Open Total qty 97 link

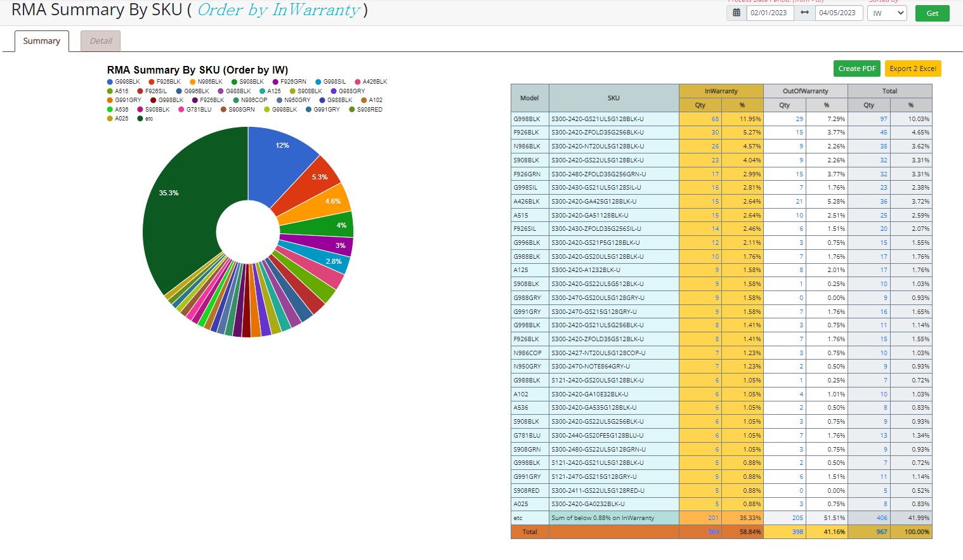[884, 119]
